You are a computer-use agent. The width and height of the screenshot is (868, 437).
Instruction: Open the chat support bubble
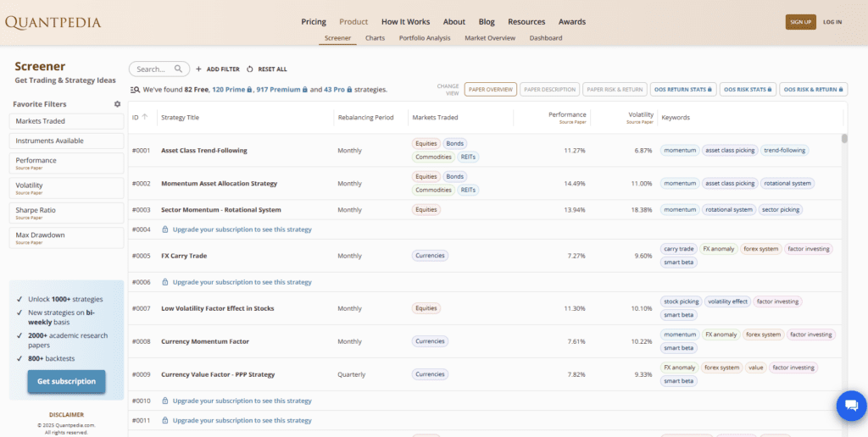coord(851,406)
